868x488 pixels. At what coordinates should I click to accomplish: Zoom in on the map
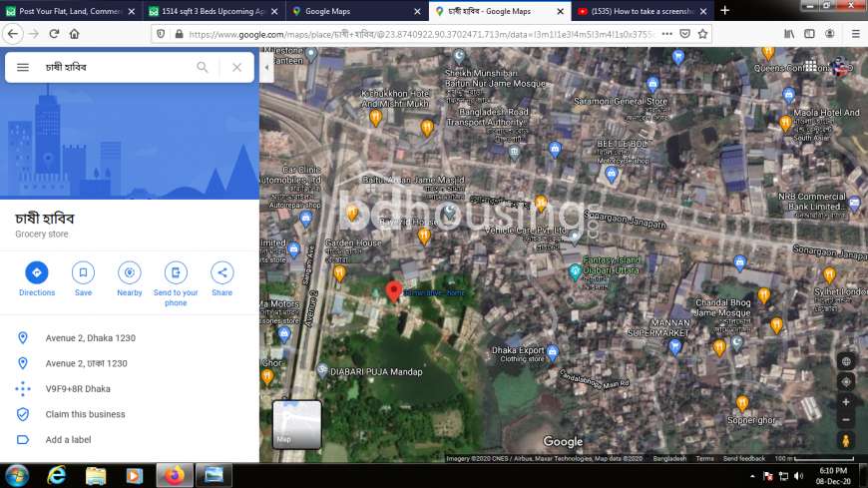(x=846, y=402)
